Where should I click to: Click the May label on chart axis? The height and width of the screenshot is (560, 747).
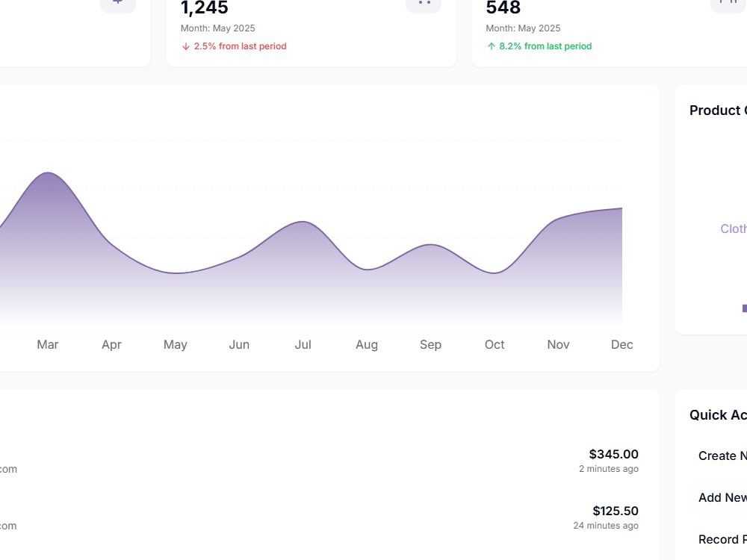click(176, 344)
